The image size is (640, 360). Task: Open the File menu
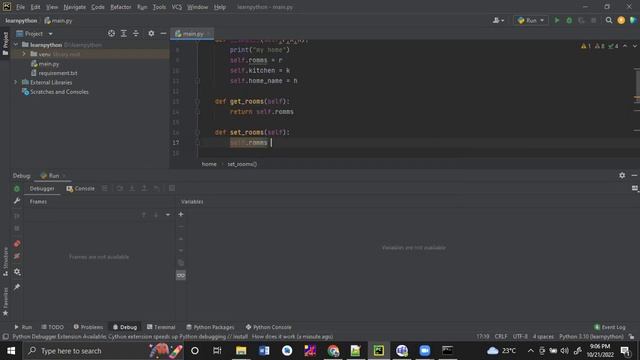click(x=20, y=7)
